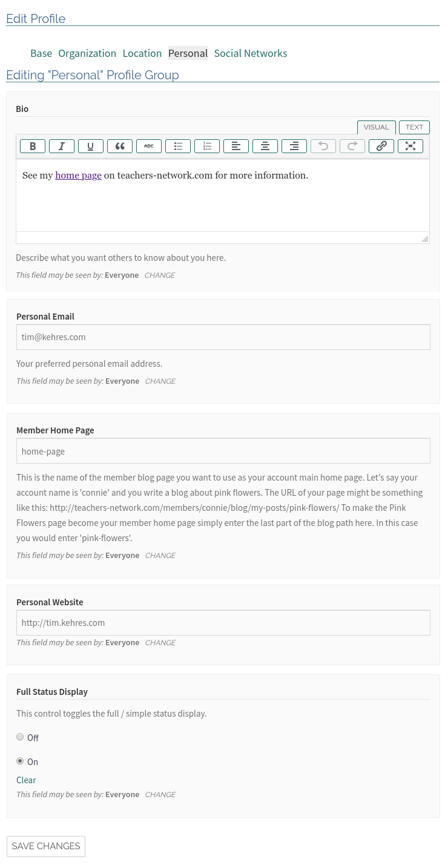Image resolution: width=448 pixels, height=868 pixels.
Task: Toggle underline in the Bio toolbar
Action: [91, 146]
